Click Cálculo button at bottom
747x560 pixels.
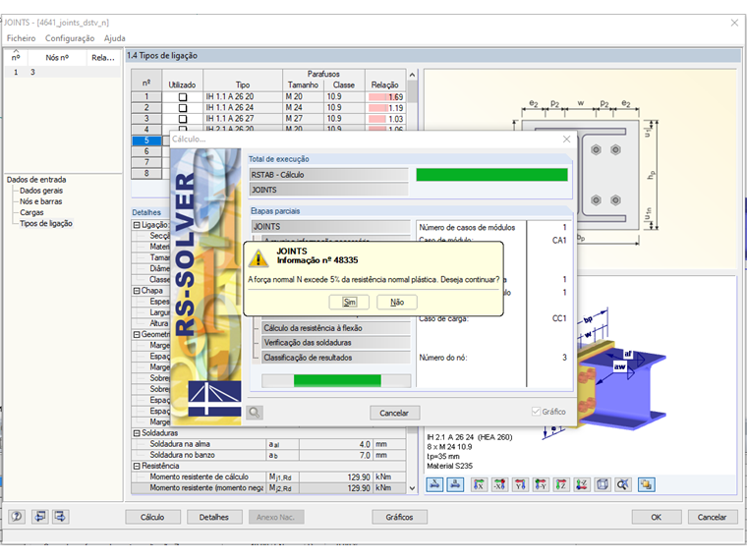pyautogui.click(x=152, y=517)
